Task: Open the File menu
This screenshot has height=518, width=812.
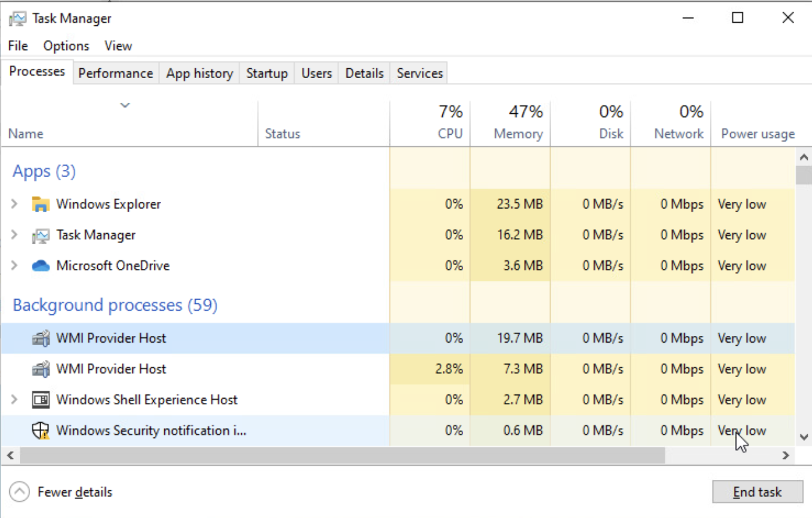Action: pos(18,46)
